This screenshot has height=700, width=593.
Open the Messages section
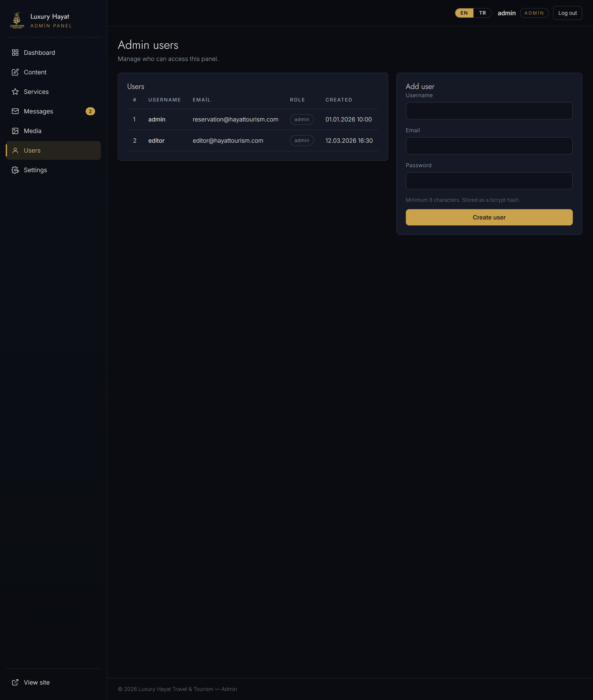click(54, 111)
